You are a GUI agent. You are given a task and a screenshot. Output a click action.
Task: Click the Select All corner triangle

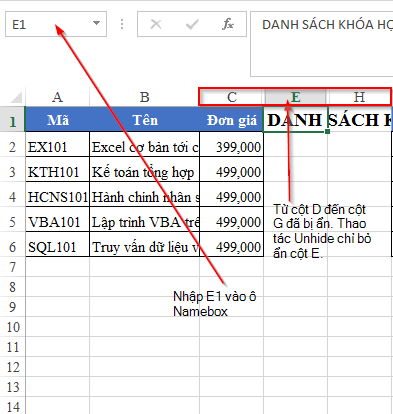[16, 97]
